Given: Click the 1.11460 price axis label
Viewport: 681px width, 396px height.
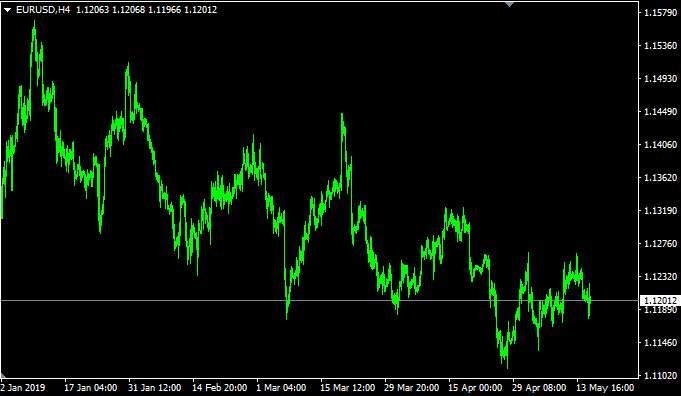Looking at the screenshot, I should click(661, 343).
